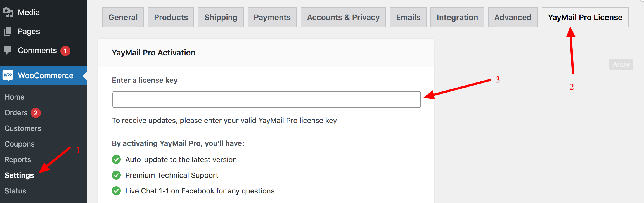Select the Payments tab

tap(272, 17)
